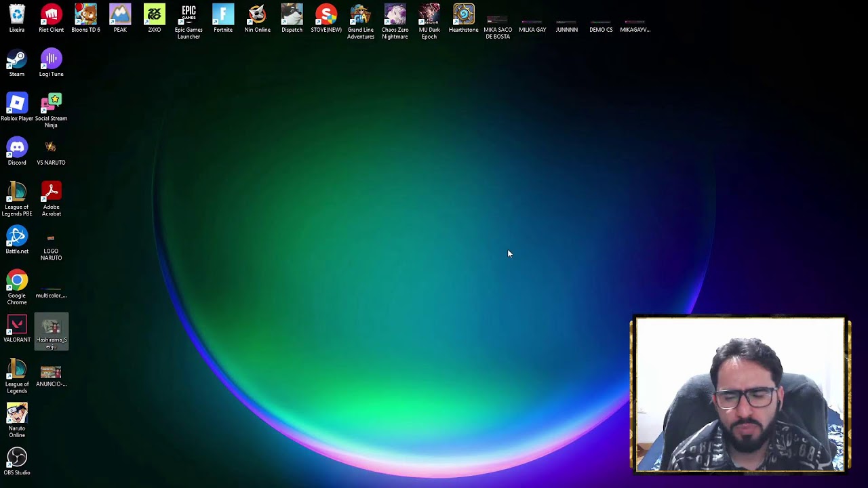This screenshot has height=488, width=868.
Task: Open Roblox Player icon
Action: (17, 106)
